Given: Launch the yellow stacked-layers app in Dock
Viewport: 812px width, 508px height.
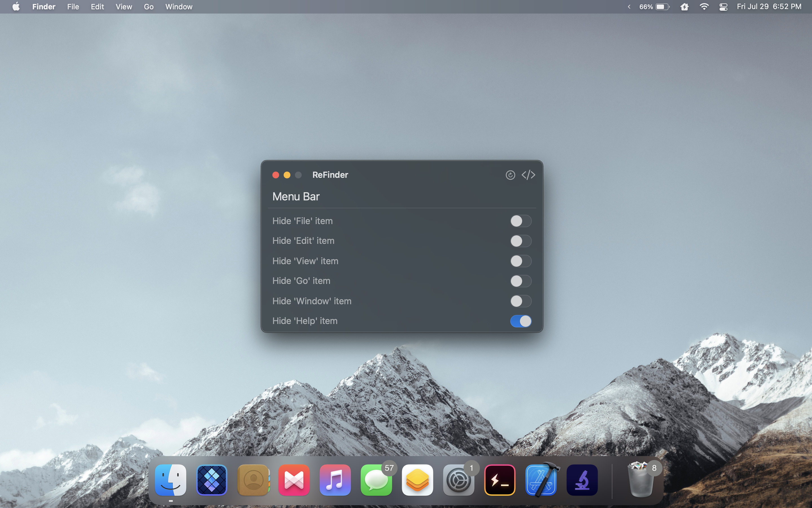Looking at the screenshot, I should pyautogui.click(x=417, y=480).
